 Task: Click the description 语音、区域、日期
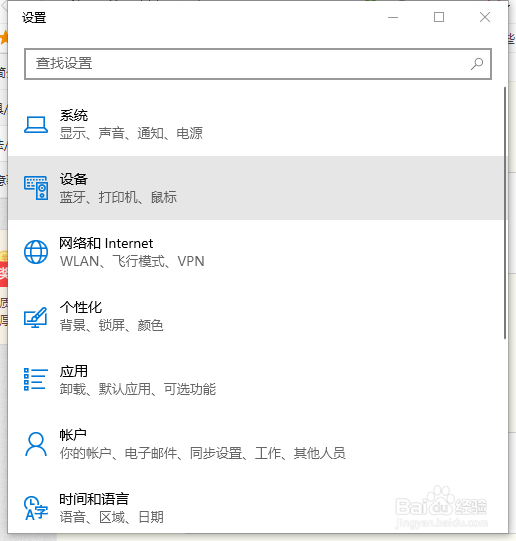tap(111, 517)
